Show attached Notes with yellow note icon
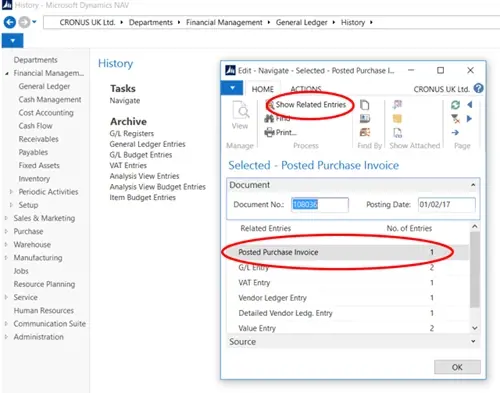This screenshot has height=393, width=500. tap(397, 119)
